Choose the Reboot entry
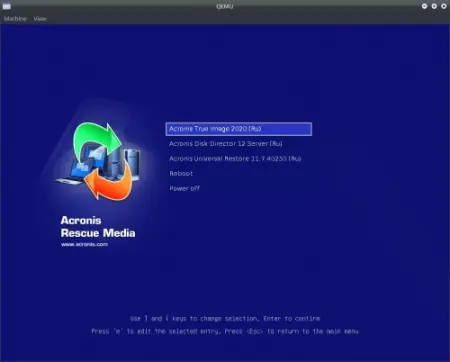Image resolution: width=450 pixels, height=362 pixels. pos(181,174)
